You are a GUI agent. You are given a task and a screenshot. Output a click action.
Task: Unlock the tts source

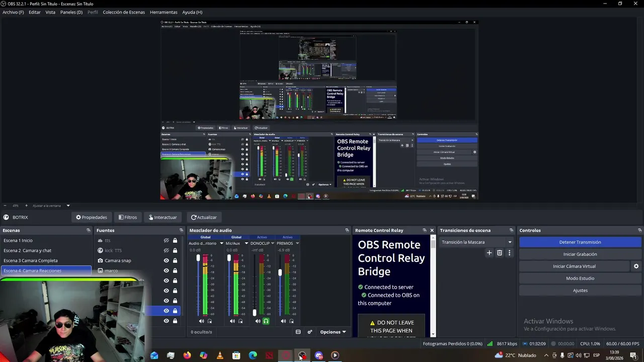pyautogui.click(x=175, y=240)
